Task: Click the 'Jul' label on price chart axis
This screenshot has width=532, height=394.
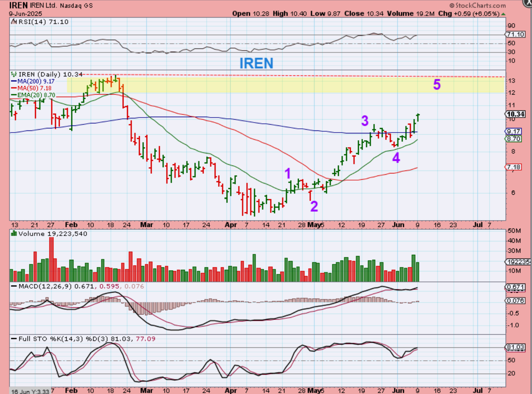Action: point(478,224)
